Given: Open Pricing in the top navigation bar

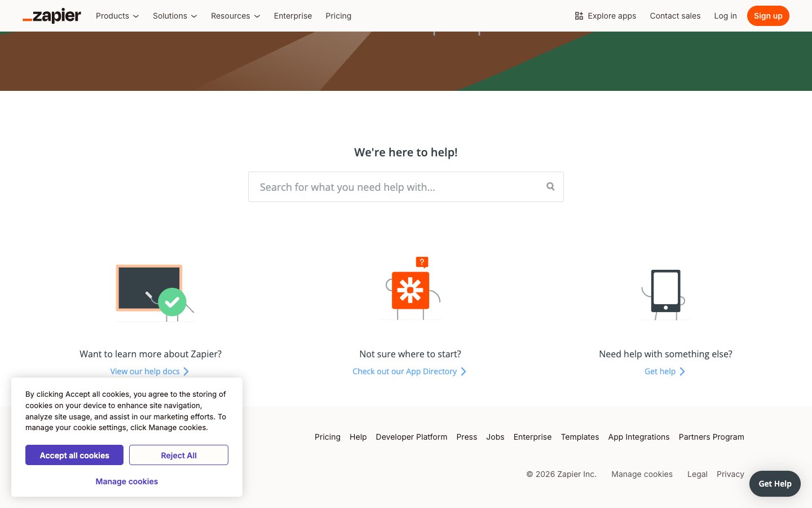Looking at the screenshot, I should click(338, 16).
